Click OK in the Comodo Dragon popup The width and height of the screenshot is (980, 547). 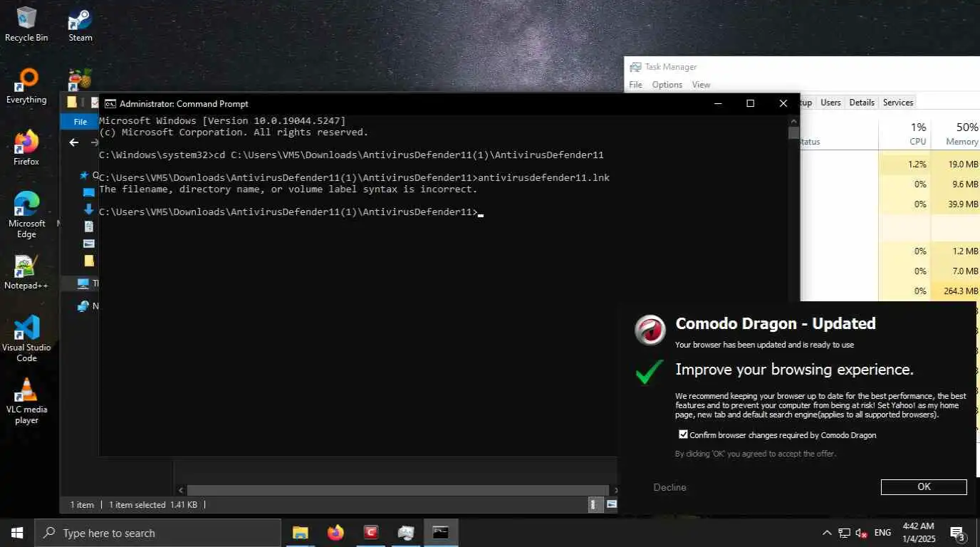(924, 487)
